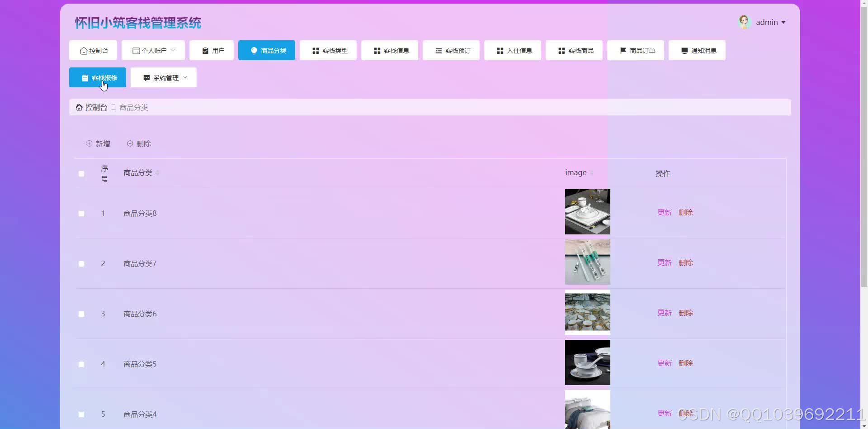Click the bulb icon in 商品分类 tab
Viewport: 868px width, 429px height.
(254, 51)
